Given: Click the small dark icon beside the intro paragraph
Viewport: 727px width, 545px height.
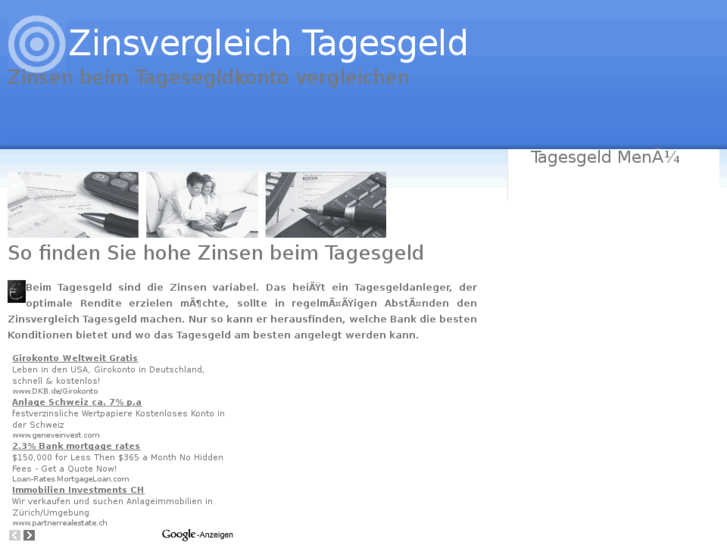Looking at the screenshot, I should [17, 291].
